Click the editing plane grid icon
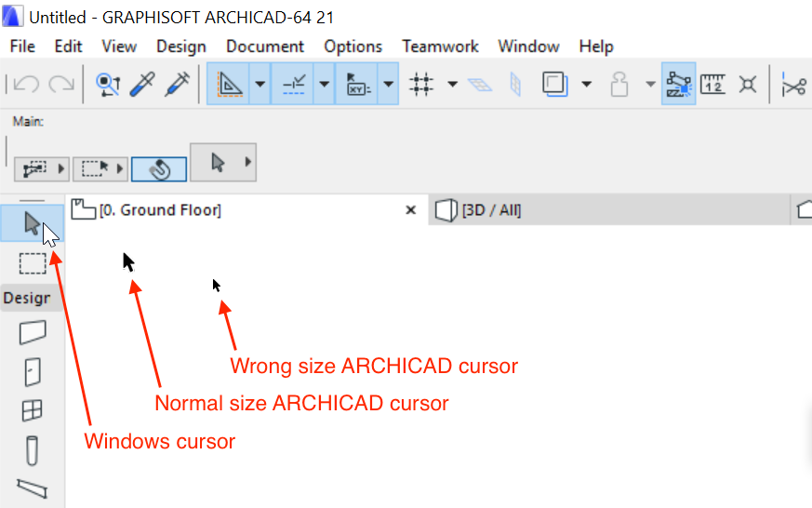The width and height of the screenshot is (812, 508). [x=480, y=85]
